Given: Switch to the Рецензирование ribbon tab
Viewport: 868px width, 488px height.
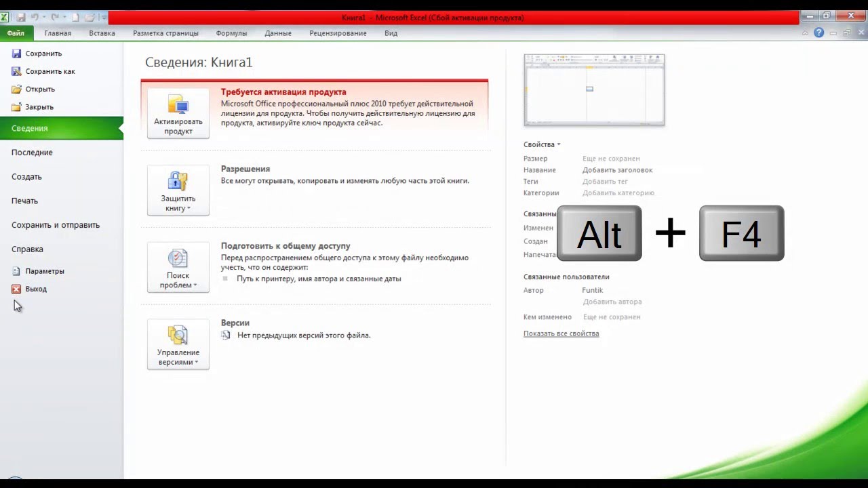Looking at the screenshot, I should tap(338, 33).
